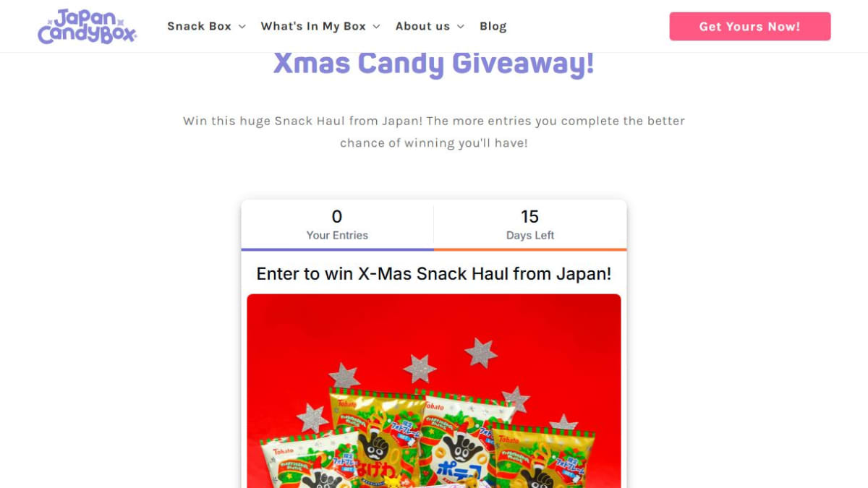This screenshot has height=488, width=868.
Task: Open the Japan Candy Box logo homepage
Action: point(88,27)
